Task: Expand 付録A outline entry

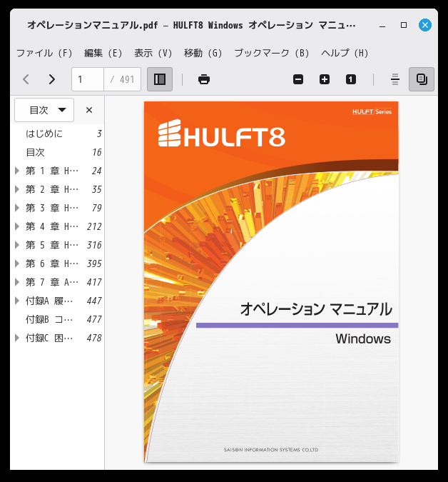Action: (x=17, y=301)
